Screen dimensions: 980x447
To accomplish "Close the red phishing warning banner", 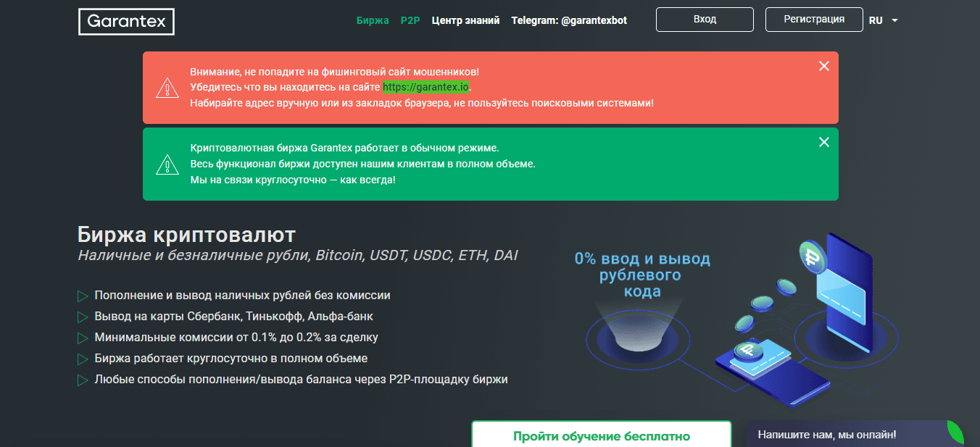I will tap(823, 66).
